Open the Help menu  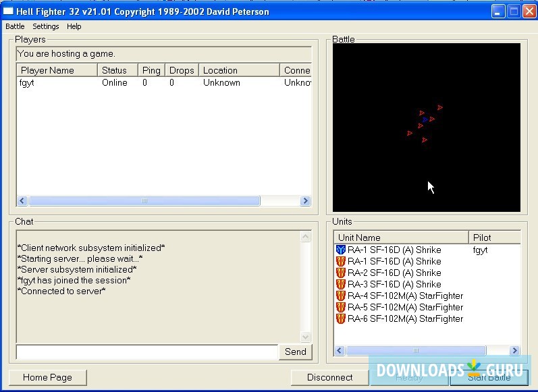coord(74,26)
